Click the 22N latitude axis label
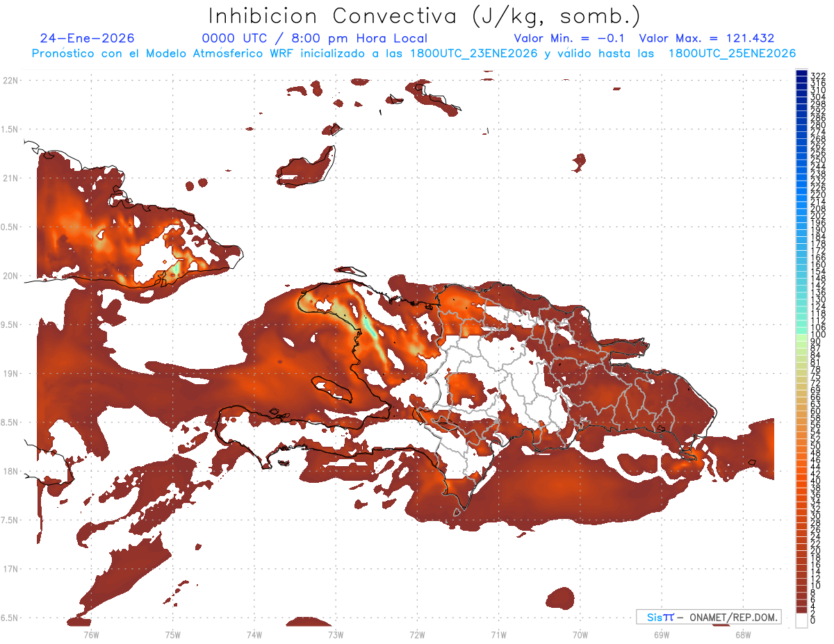The height and width of the screenshot is (644, 834). [x=10, y=80]
